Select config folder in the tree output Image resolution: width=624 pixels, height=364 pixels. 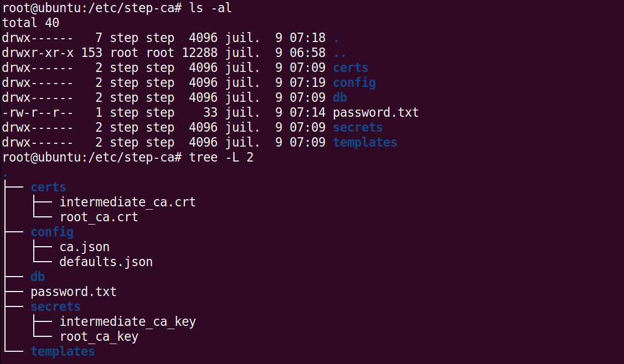pos(51,232)
